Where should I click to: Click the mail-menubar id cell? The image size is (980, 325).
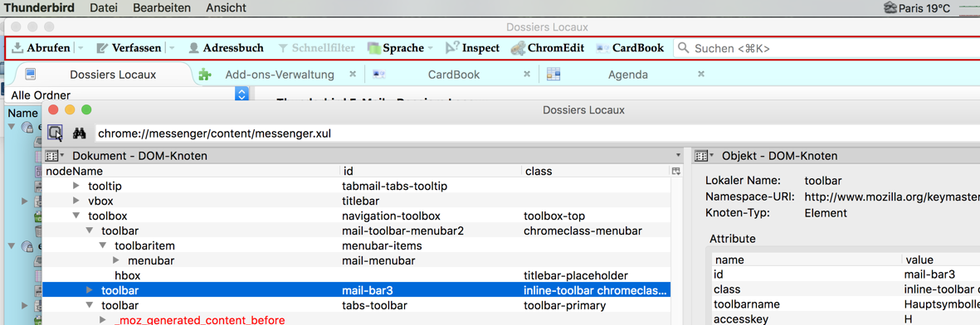pos(378,260)
